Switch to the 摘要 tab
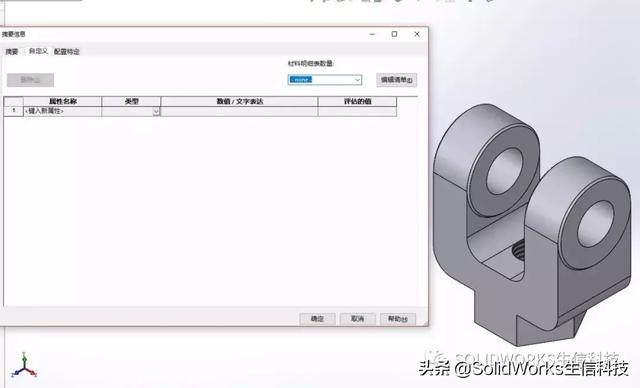The width and height of the screenshot is (640, 388). [x=12, y=51]
